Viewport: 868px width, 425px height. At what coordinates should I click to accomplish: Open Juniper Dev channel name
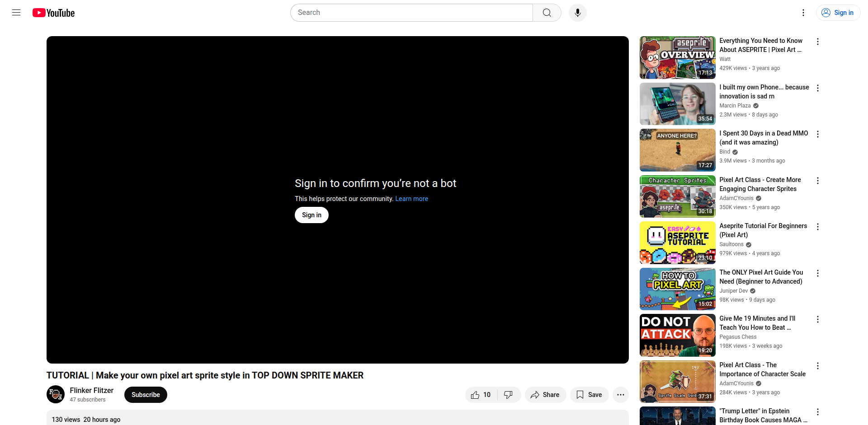733,291
